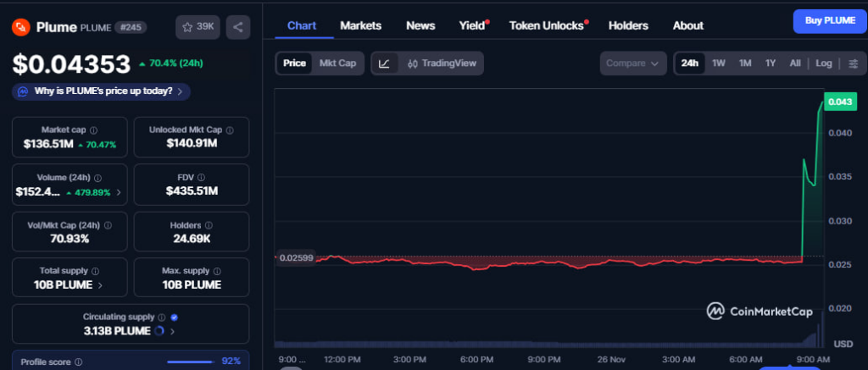
Task: Open the About tab
Action: [688, 25]
